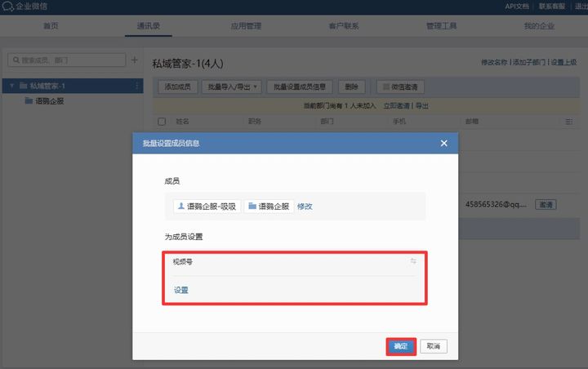
Task: Click the swap icon in 视频号 row
Action: click(413, 261)
